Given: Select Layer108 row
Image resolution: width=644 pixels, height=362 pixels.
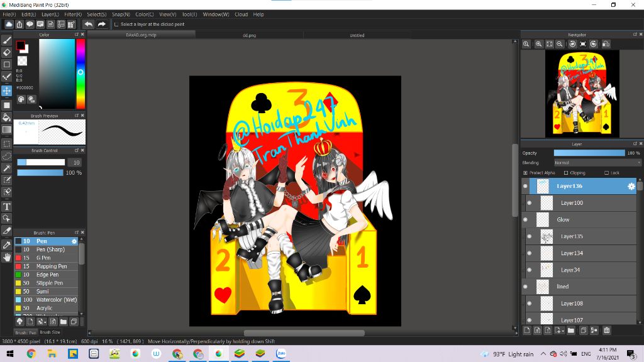Looking at the screenshot, I should pos(580,304).
